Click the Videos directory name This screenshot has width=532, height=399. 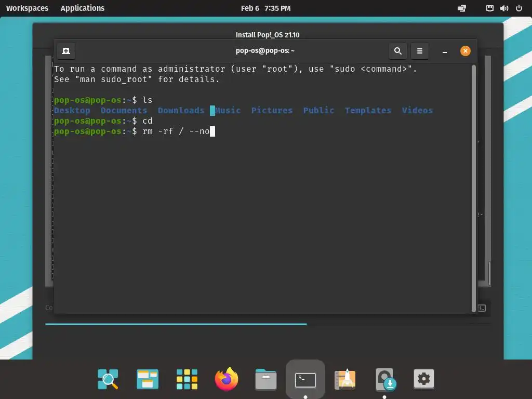pos(417,111)
